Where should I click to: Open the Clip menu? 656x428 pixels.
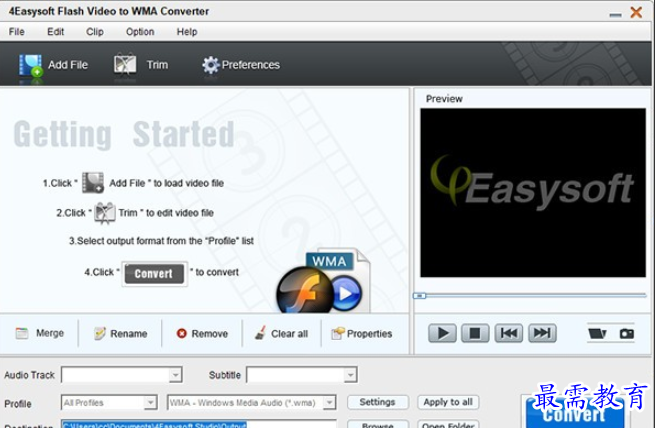pos(95,32)
